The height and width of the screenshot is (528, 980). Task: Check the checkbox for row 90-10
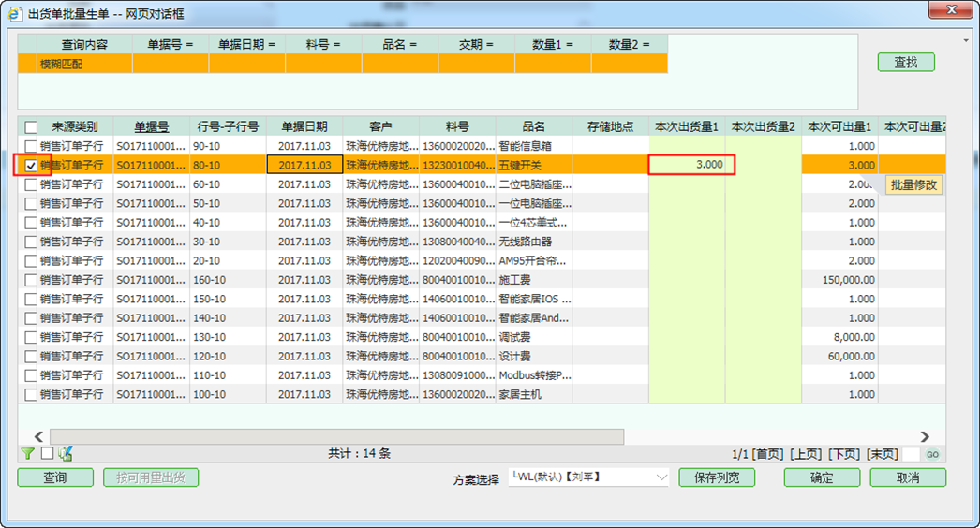[32, 146]
